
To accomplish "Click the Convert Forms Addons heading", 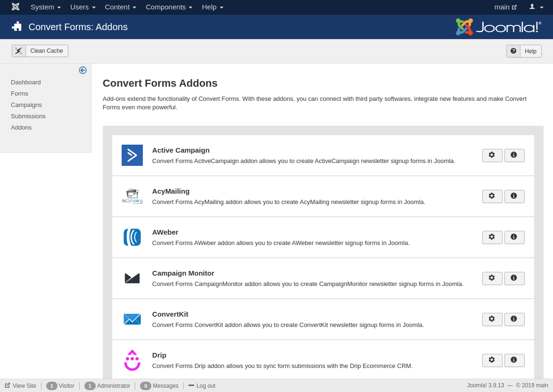I will (x=160, y=83).
